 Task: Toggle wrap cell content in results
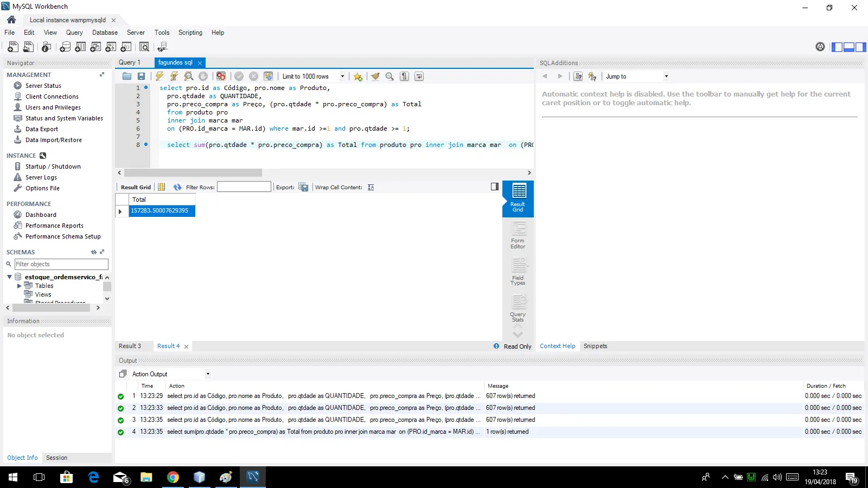(371, 188)
